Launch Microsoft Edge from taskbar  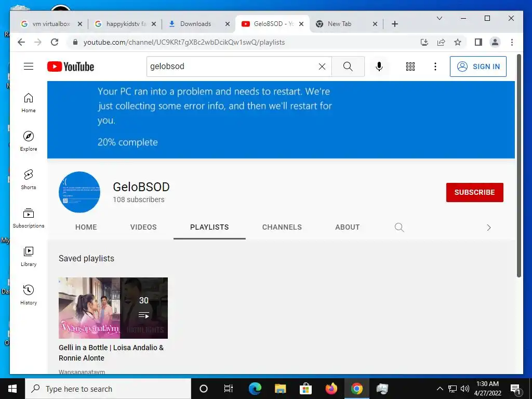point(255,389)
